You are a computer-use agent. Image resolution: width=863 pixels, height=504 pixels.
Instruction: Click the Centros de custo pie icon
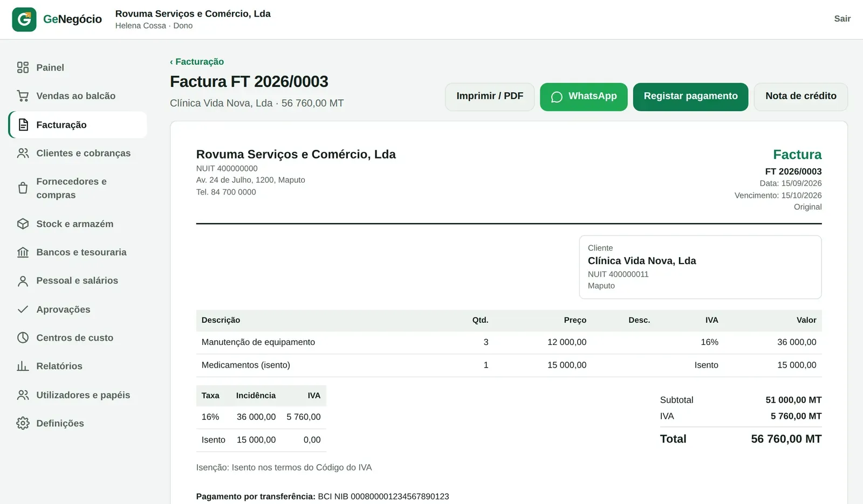coord(23,337)
